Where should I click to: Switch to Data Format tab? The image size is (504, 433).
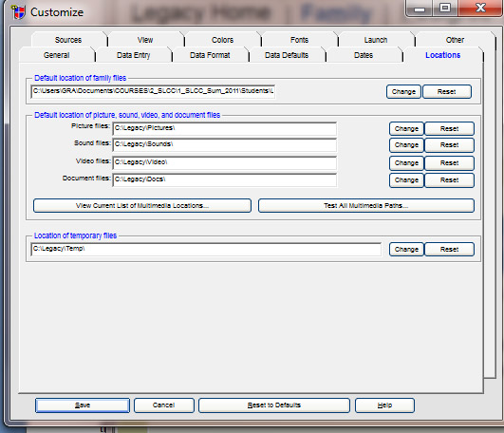click(x=210, y=55)
